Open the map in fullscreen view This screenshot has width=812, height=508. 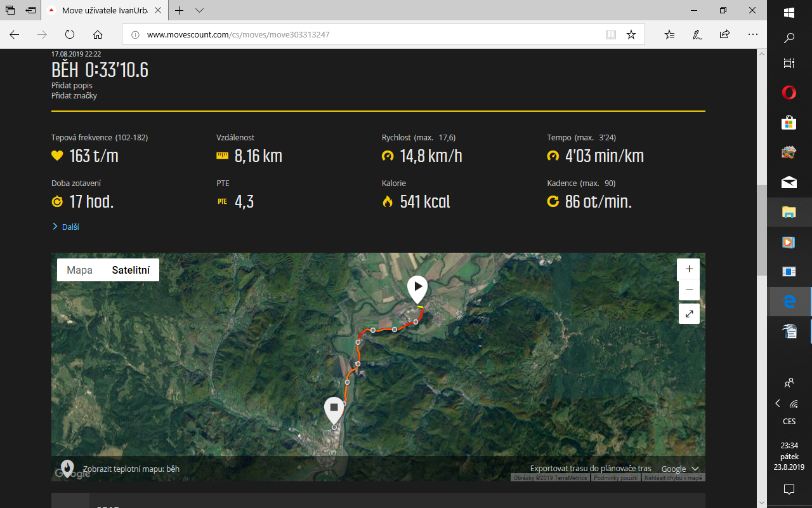point(689,313)
